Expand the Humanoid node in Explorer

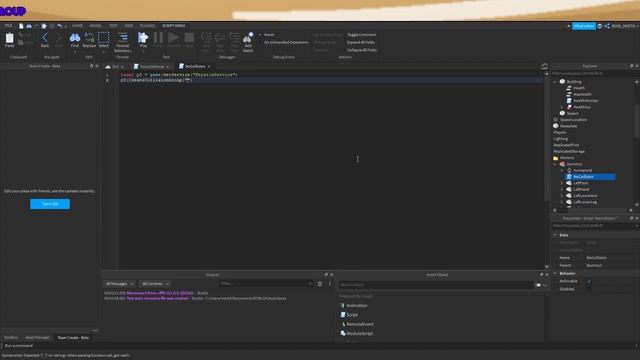(562, 170)
